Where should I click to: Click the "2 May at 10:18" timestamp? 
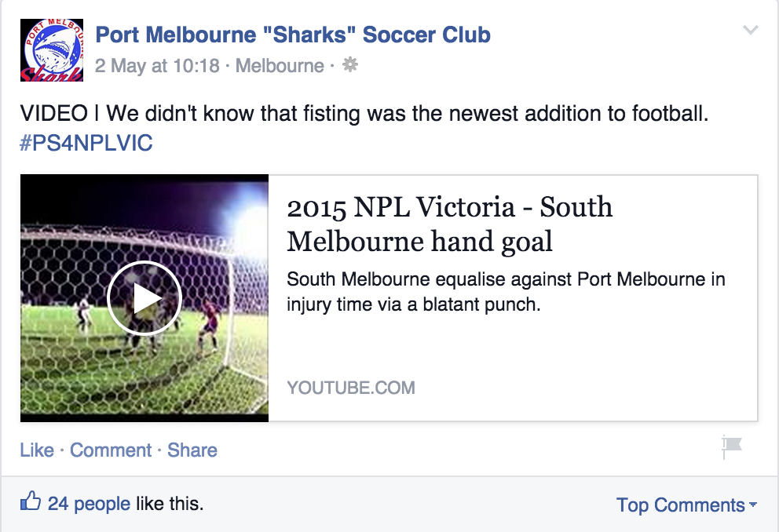(157, 66)
